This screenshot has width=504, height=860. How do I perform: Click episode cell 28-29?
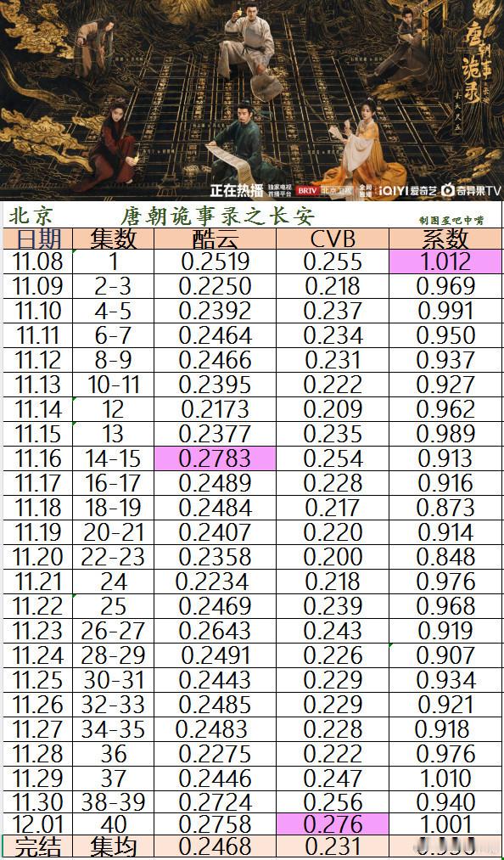(x=114, y=656)
